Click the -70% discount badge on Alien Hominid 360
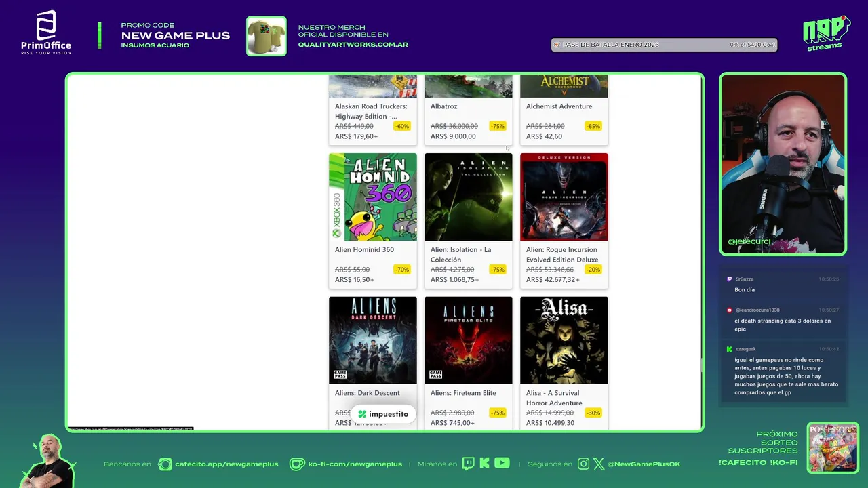The height and width of the screenshot is (488, 868). point(402,270)
